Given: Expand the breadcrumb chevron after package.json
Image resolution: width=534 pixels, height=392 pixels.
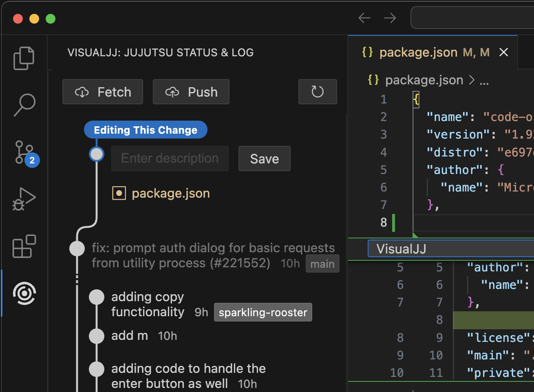Looking at the screenshot, I should [x=472, y=80].
